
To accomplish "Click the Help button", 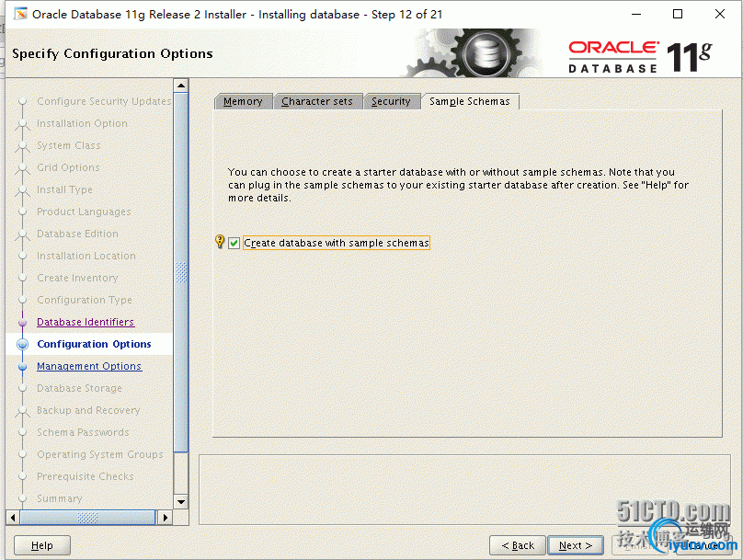I will [42, 545].
